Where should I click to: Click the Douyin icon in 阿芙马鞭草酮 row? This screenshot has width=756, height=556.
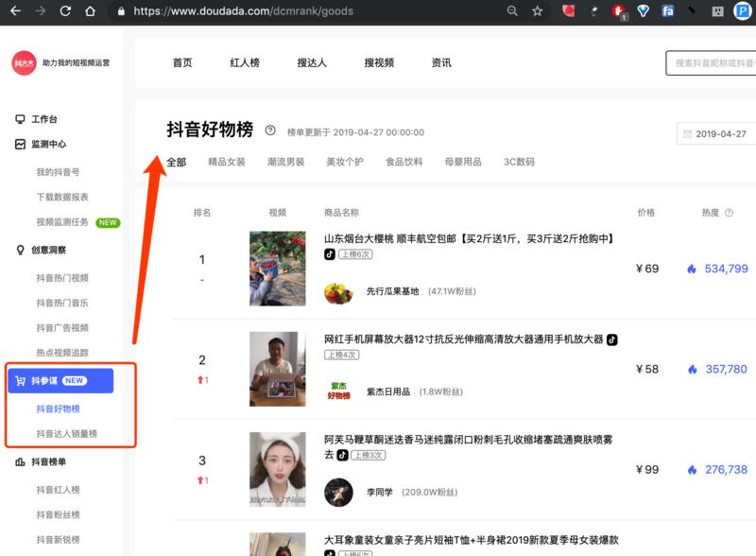click(342, 455)
